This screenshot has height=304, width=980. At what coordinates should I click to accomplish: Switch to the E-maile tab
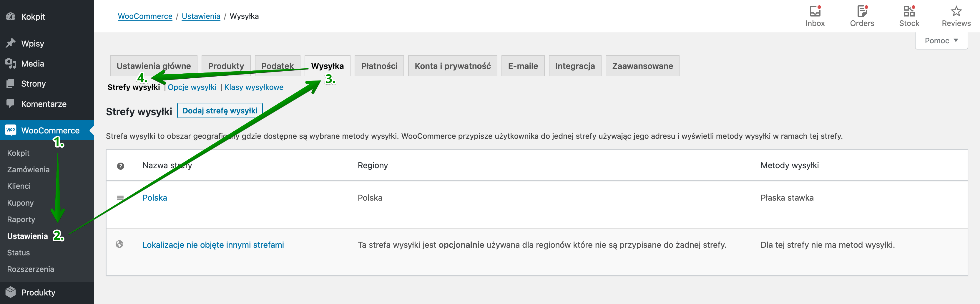pos(523,66)
